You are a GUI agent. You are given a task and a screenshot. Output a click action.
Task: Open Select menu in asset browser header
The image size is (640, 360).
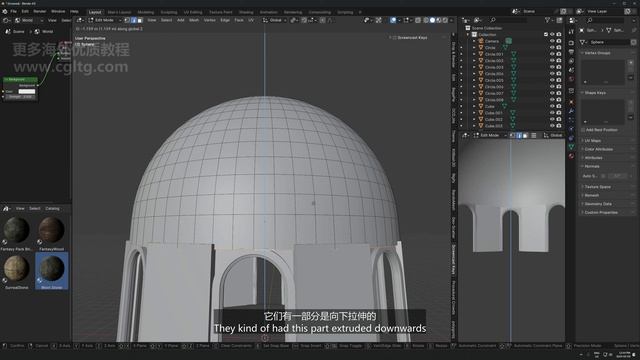[35, 209]
